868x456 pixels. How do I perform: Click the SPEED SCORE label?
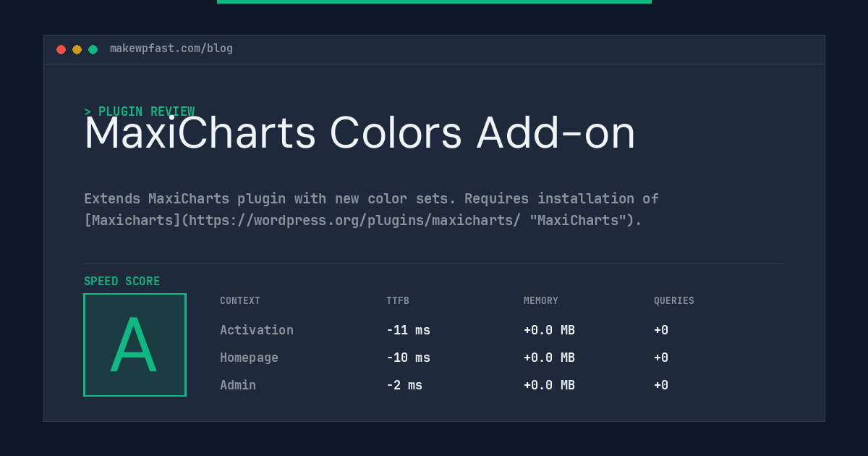pos(122,282)
